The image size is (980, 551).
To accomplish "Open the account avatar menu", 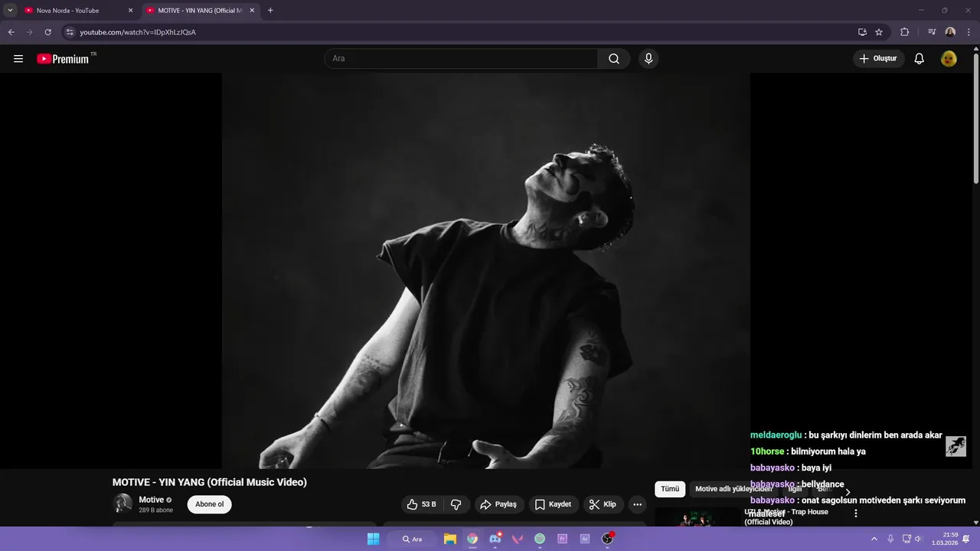I will tap(949, 59).
